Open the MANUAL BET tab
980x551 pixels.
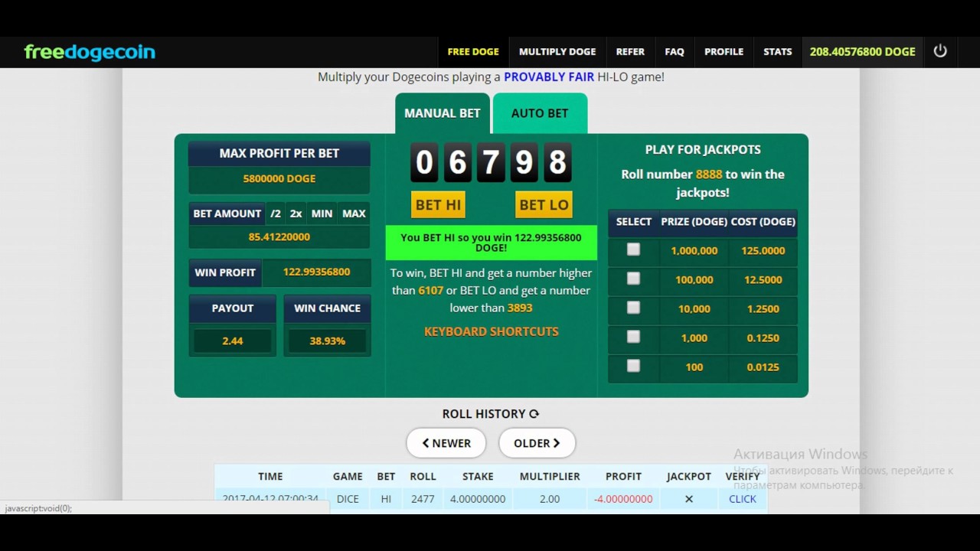443,113
